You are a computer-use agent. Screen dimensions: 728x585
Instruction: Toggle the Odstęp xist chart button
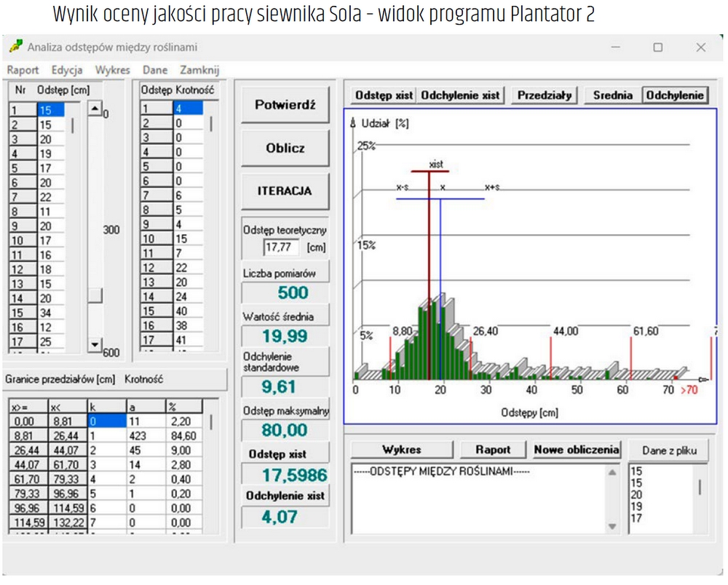(384, 95)
